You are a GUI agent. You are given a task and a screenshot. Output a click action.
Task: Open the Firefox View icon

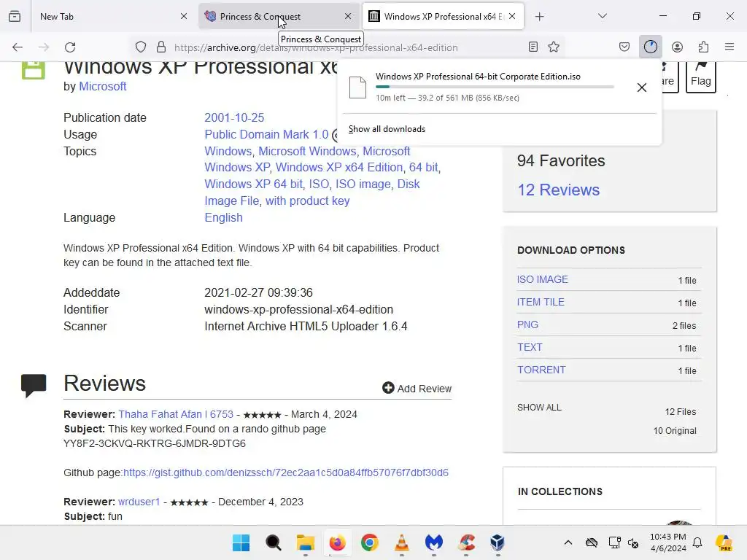tap(15, 16)
